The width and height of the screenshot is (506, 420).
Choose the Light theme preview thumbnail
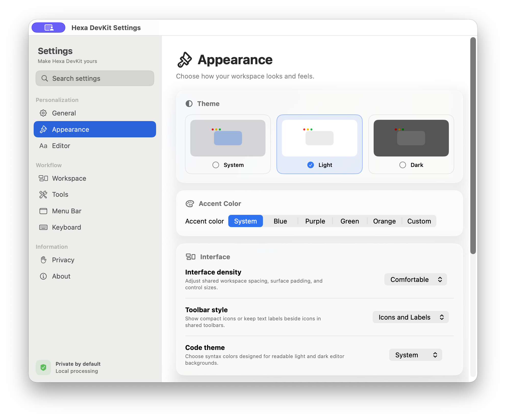[x=320, y=138]
